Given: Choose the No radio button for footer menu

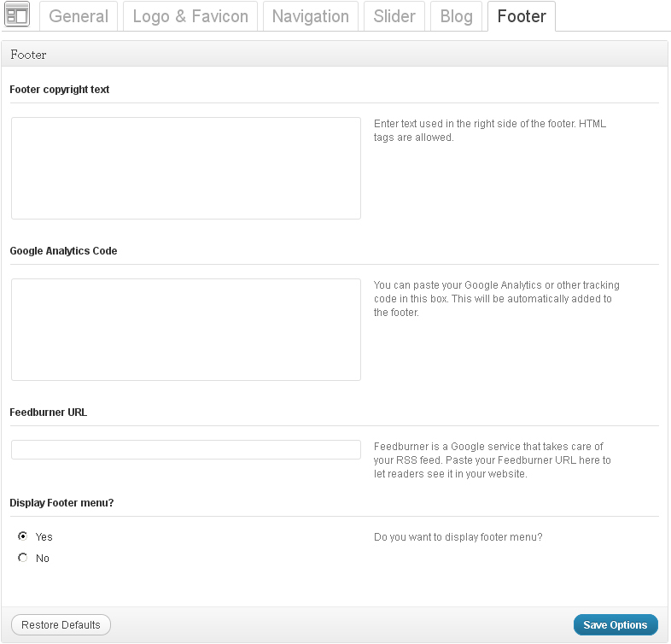Looking at the screenshot, I should click(x=23, y=558).
